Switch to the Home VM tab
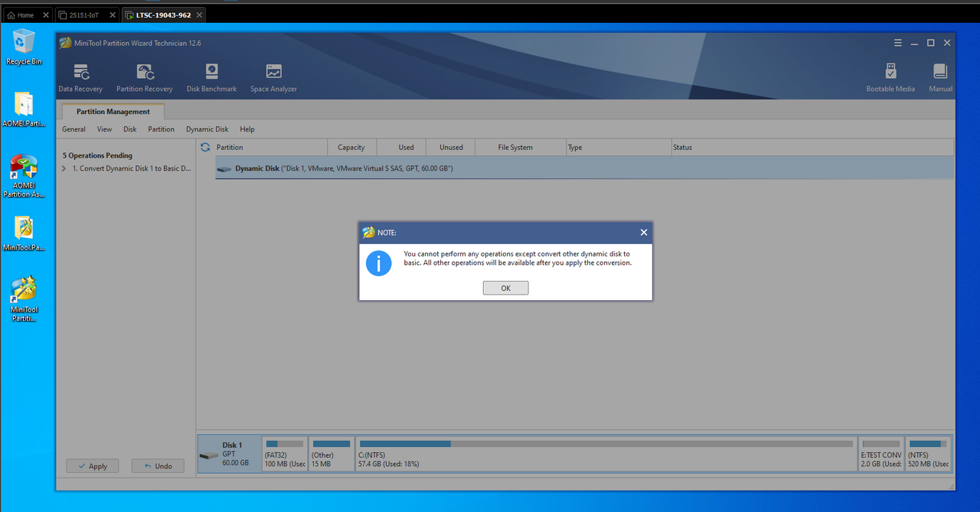980x512 pixels. click(x=27, y=15)
